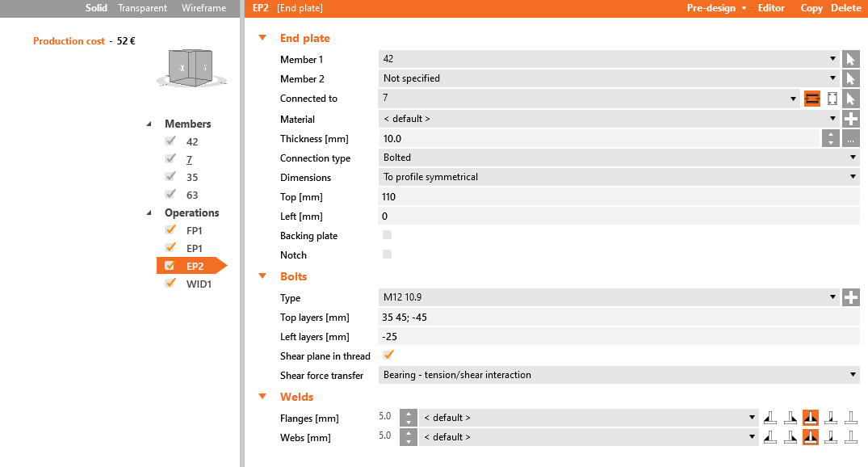Uncheck Shear plane in thread

click(x=388, y=355)
